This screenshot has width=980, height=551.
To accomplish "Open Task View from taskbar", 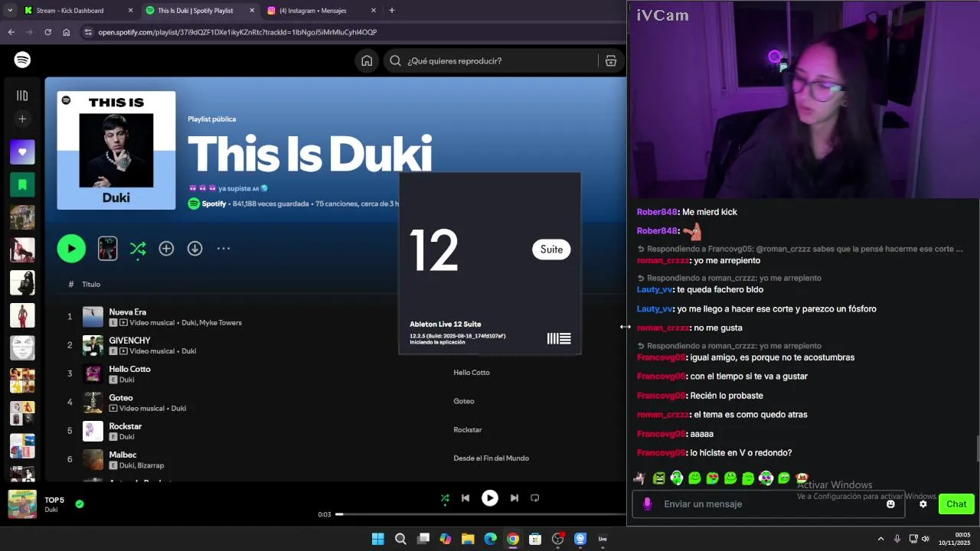I will [423, 539].
